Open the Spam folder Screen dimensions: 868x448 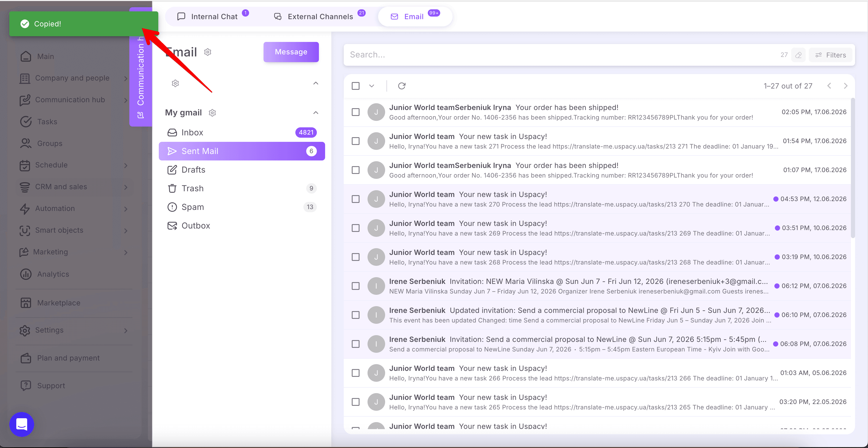(x=242, y=207)
